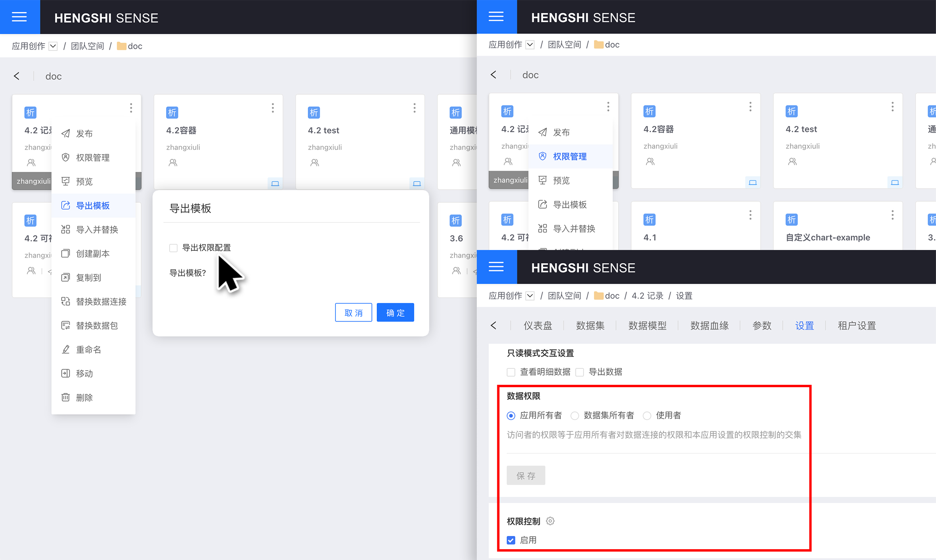Open three-dot menu on 4.2容器 card in left panel
Image resolution: width=936 pixels, height=560 pixels.
[x=273, y=108]
